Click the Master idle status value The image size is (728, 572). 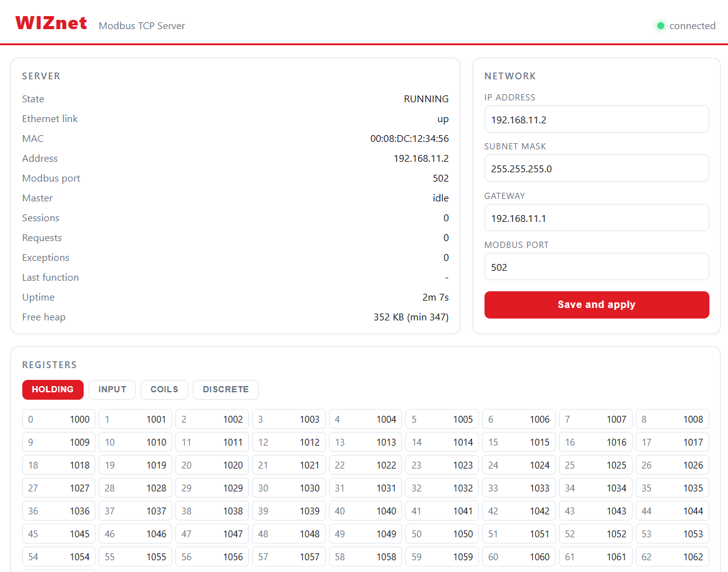441,198
